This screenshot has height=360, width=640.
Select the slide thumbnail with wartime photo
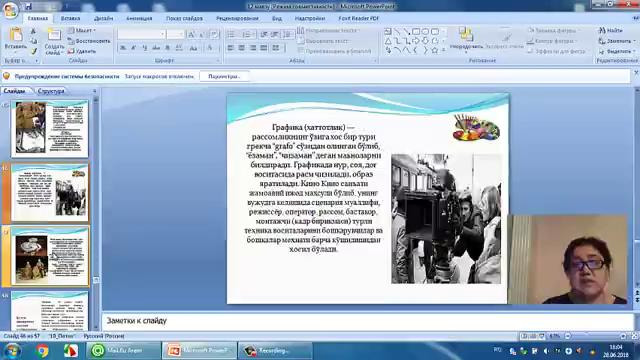[50, 129]
